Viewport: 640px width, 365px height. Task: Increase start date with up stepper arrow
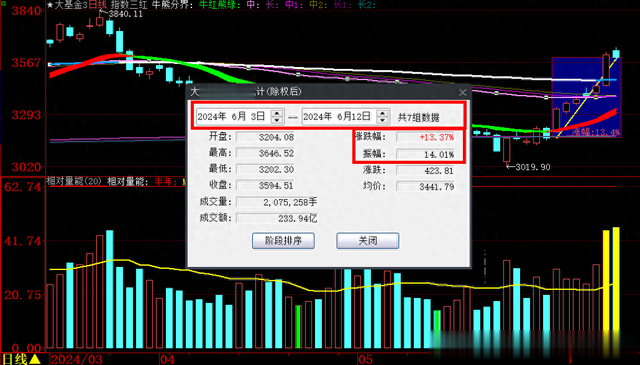tap(277, 113)
